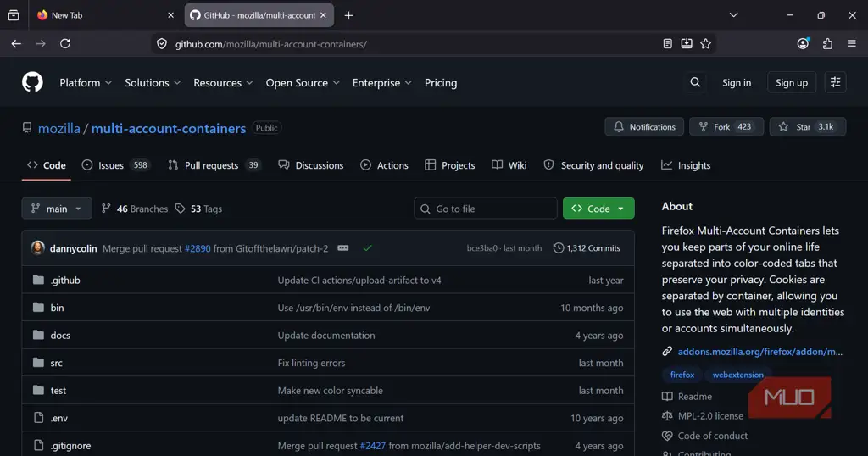
Task: Click the Readme book icon
Action: [x=667, y=396]
